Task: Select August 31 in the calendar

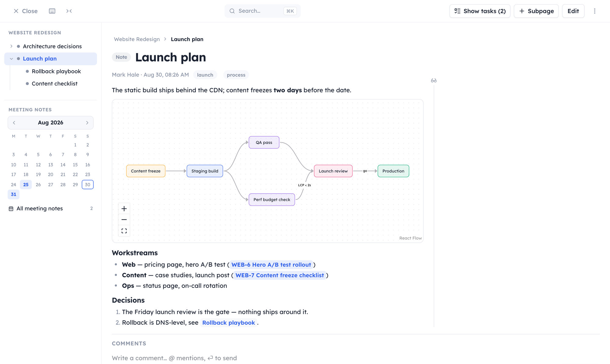Action: click(13, 194)
